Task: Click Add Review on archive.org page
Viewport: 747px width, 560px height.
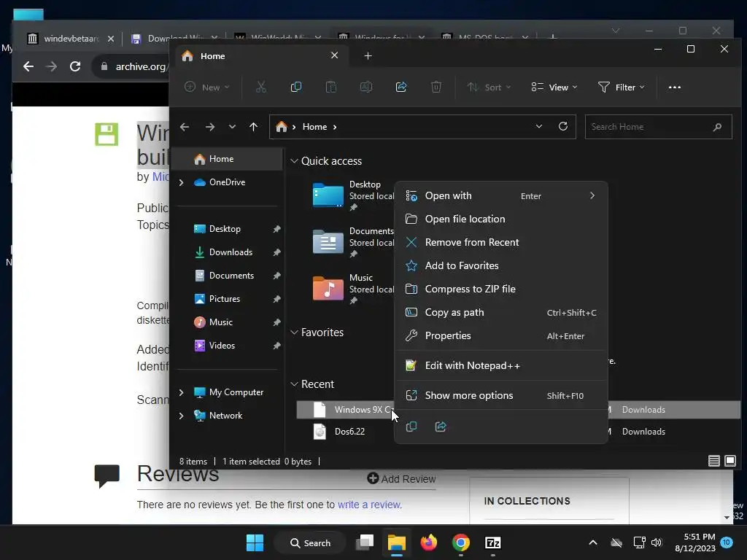Action: point(401,478)
